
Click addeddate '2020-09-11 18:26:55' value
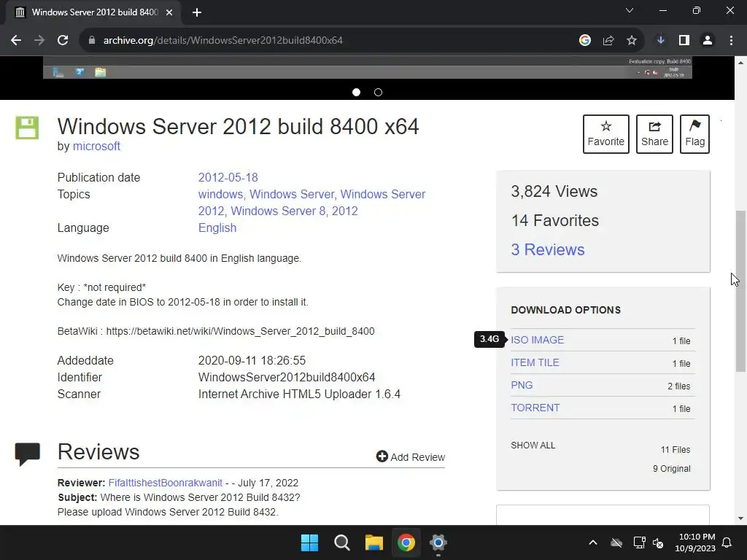tap(252, 360)
